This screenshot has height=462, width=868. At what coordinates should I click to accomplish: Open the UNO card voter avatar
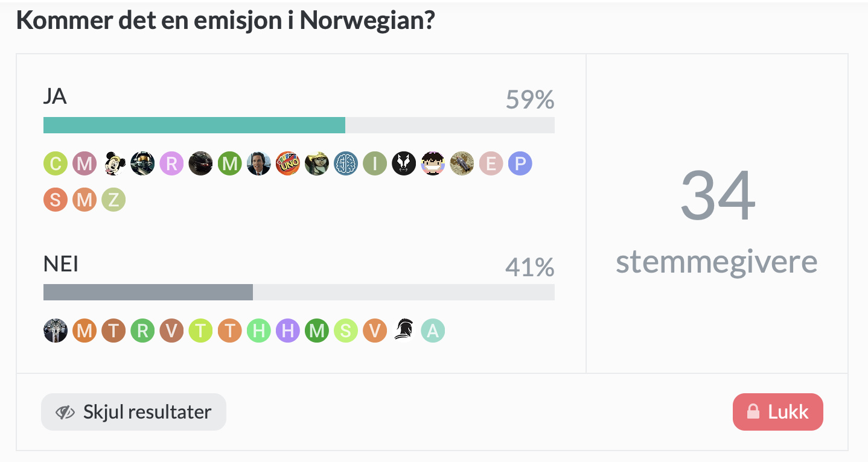tap(288, 163)
